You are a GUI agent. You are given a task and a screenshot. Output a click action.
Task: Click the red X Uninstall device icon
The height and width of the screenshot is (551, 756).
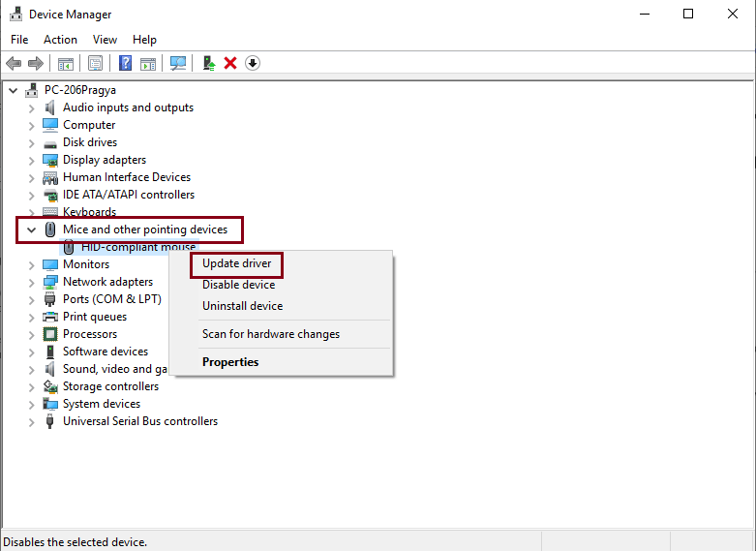[x=230, y=63]
